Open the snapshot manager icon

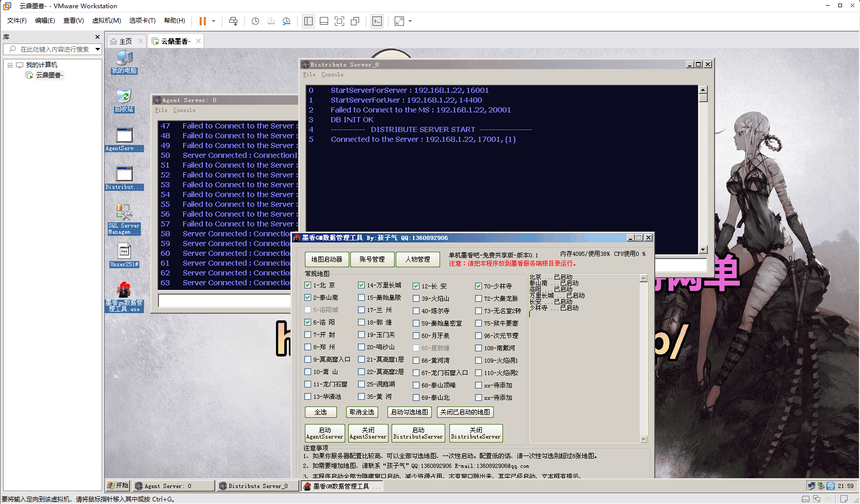[x=286, y=21]
